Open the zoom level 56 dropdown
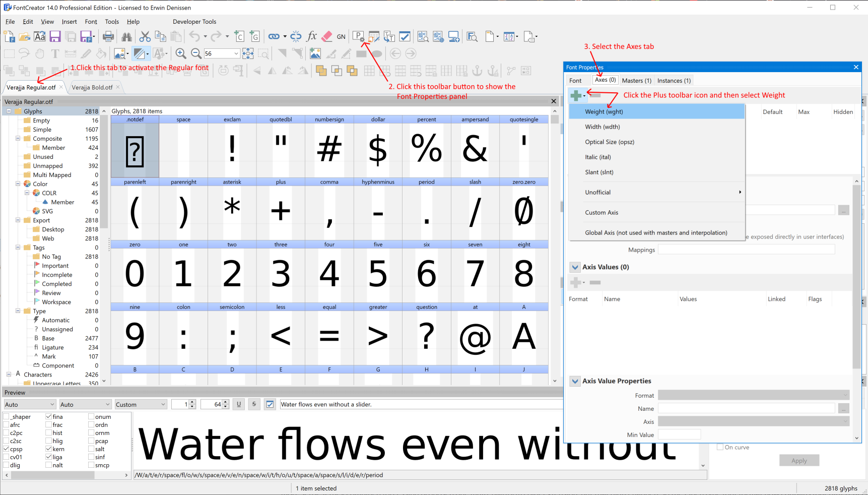The image size is (868, 495). coord(236,53)
